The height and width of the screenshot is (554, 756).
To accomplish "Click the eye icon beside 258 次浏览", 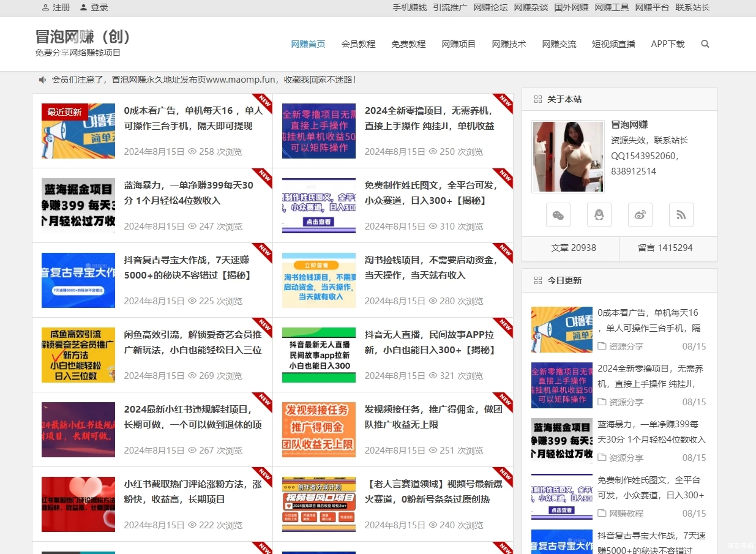I will 192,152.
